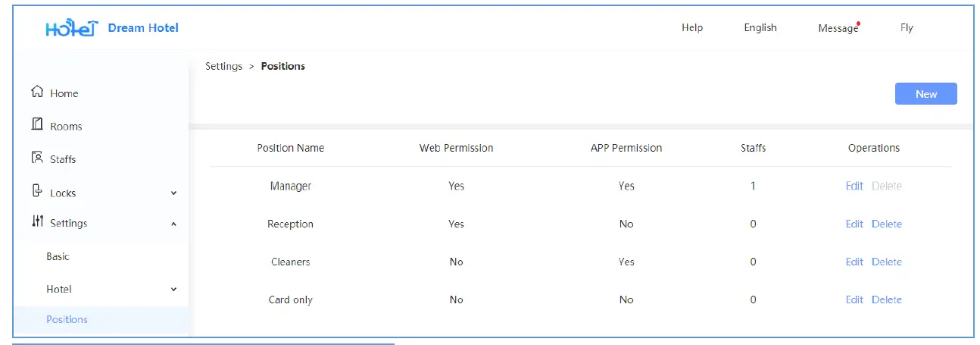This screenshot has height=345, width=980.
Task: Open the Help page
Action: click(691, 28)
